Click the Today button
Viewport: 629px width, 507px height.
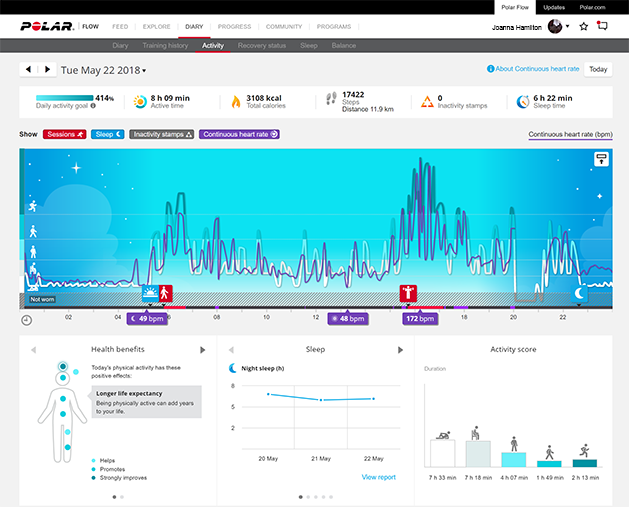click(x=597, y=69)
